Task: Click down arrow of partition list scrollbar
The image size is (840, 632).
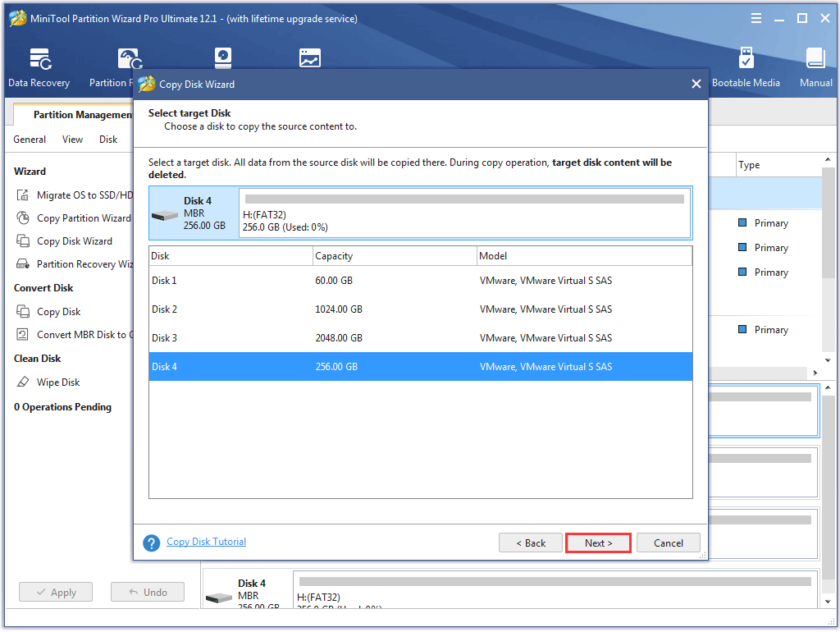Action: coord(828,360)
